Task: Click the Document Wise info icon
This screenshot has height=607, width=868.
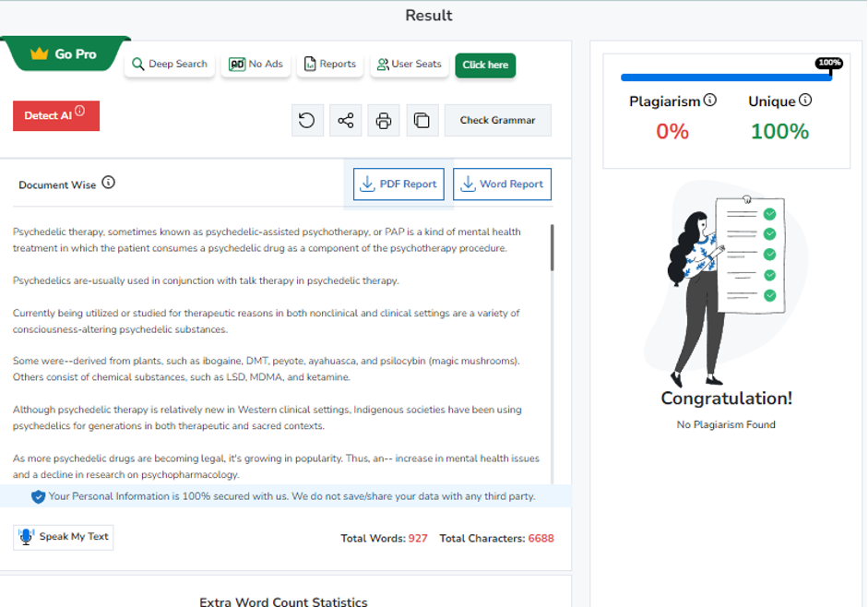Action: click(109, 183)
